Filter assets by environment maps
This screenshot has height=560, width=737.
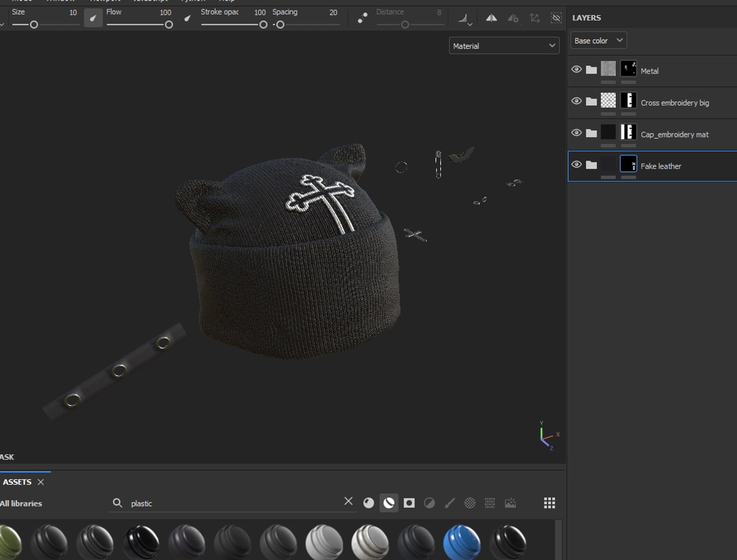[510, 503]
